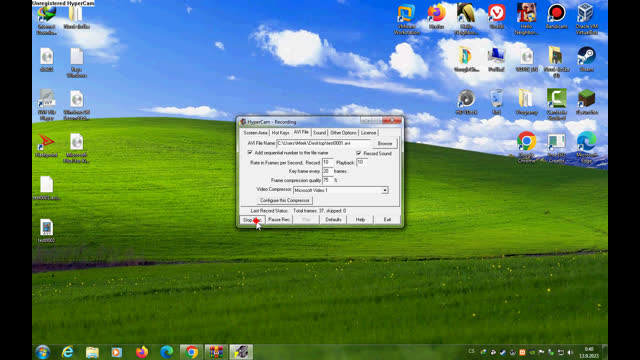Viewport: 640px width, 360px height.
Task: Select the red arrow shortcut on desktop
Action: (47, 146)
